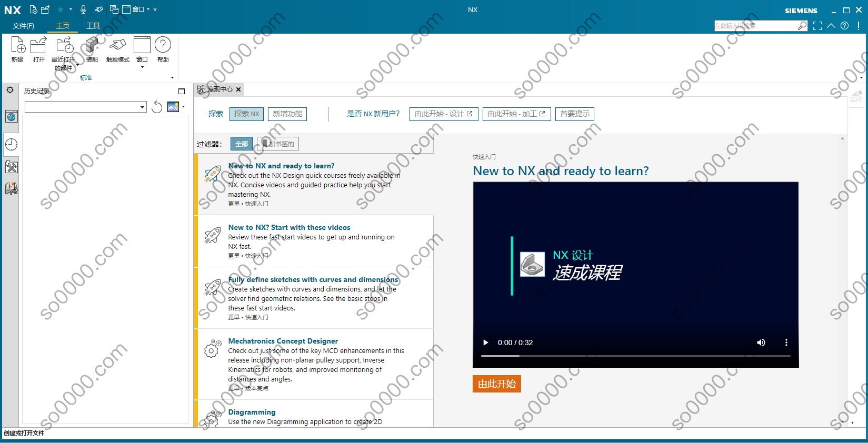Open the history filter combo box
The width and height of the screenshot is (868, 443).
click(x=86, y=107)
